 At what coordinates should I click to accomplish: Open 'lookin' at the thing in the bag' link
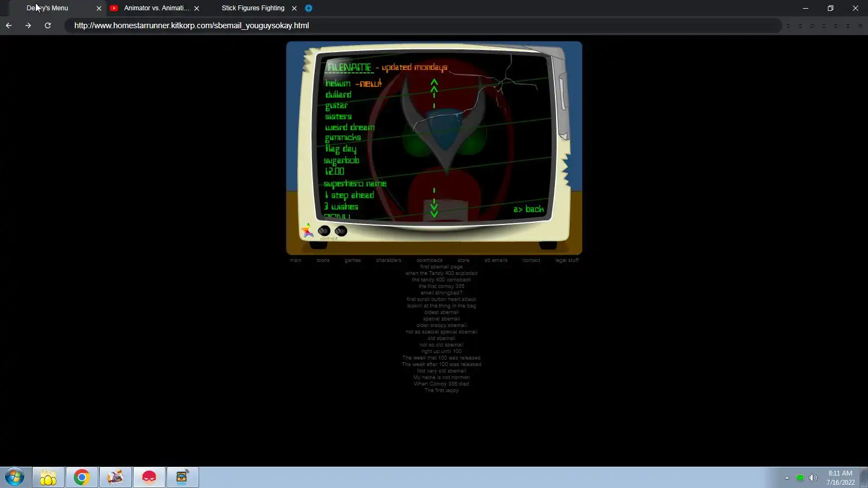tap(442, 306)
